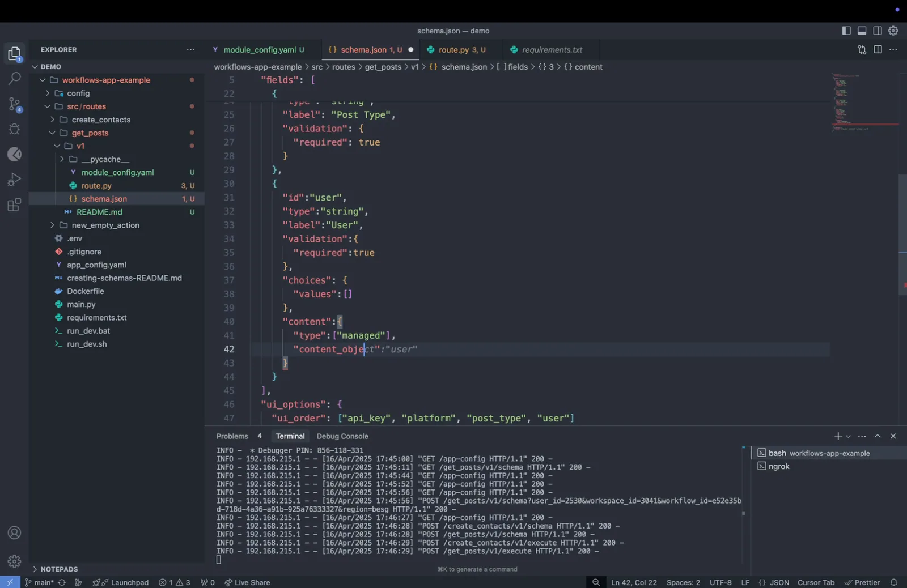The image size is (907, 588).
Task: Open editor More Actions menu
Action: coord(893,50)
